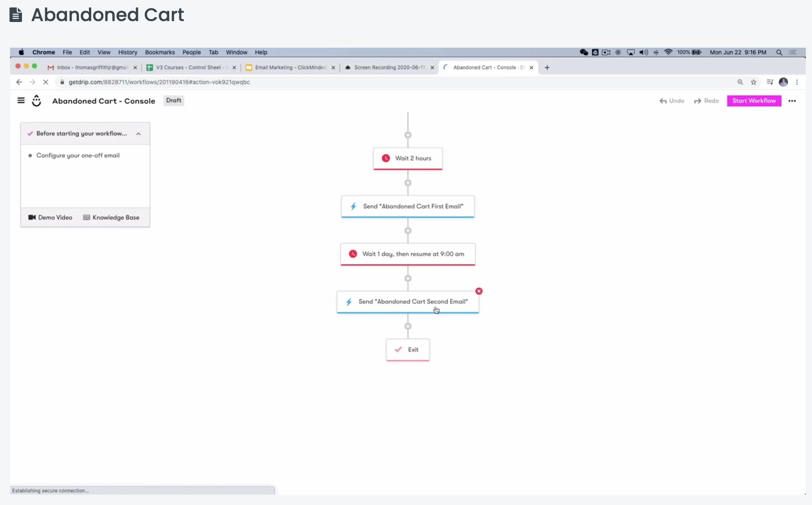Enable the Draft status toggle
Screen dimensions: 812x505
pos(173,100)
